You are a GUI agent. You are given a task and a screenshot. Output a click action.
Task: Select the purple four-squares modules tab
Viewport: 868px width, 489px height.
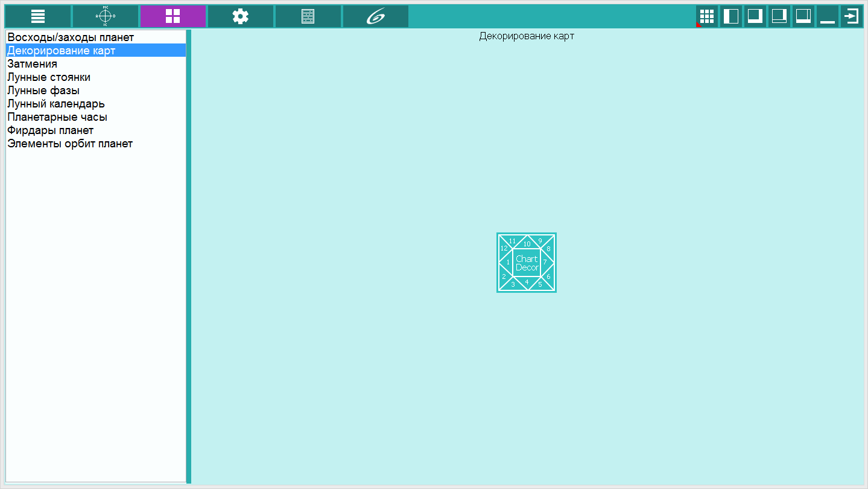[x=173, y=16]
